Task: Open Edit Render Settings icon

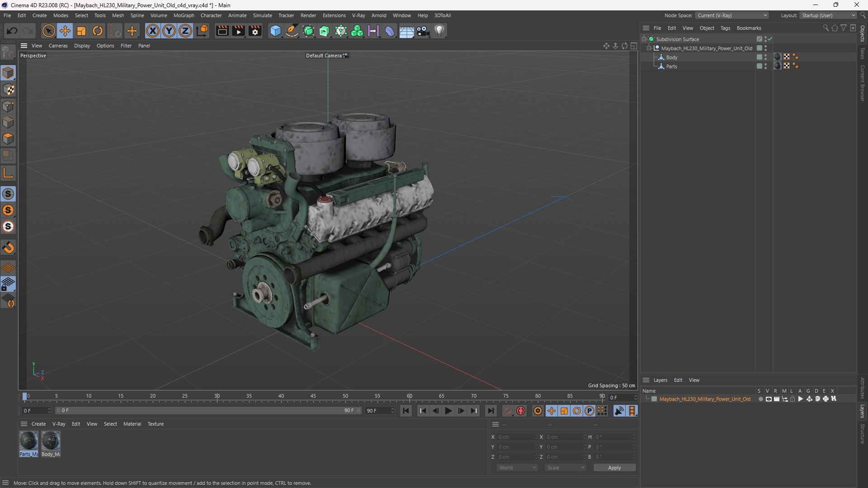Action: coord(255,31)
